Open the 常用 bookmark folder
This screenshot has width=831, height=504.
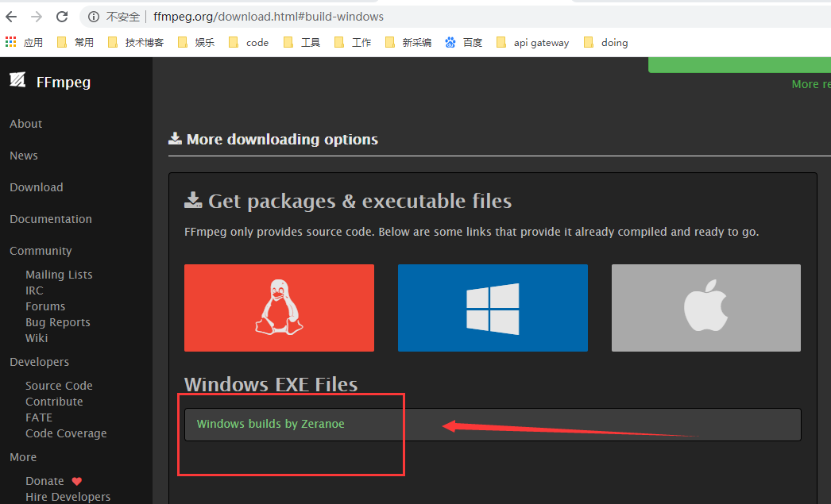(75, 42)
